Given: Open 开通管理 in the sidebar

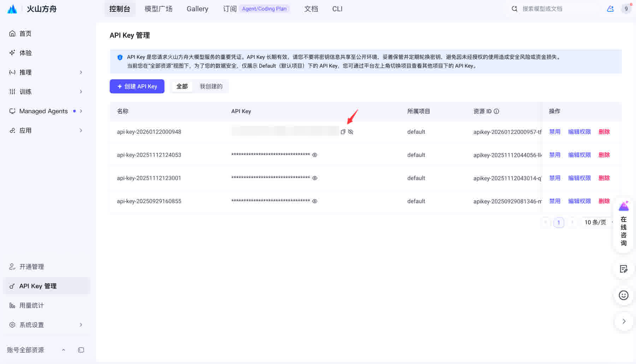Looking at the screenshot, I should coord(47,267).
